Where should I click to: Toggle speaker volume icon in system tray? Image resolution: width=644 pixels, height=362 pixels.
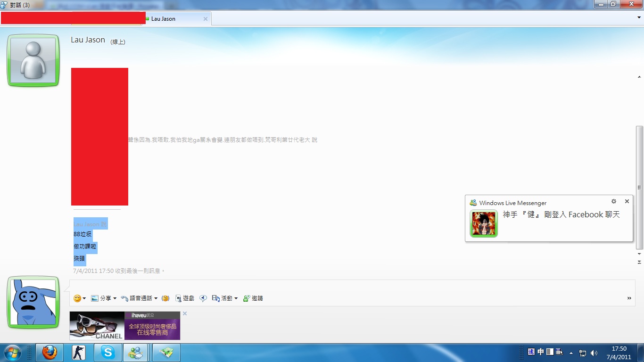(594, 353)
